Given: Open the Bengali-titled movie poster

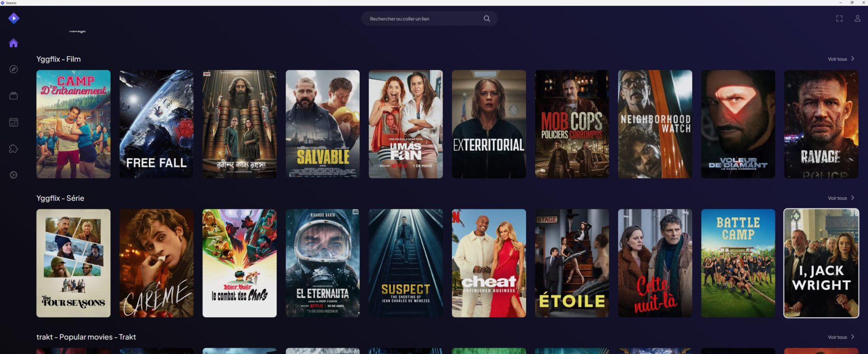Looking at the screenshot, I should [240, 124].
